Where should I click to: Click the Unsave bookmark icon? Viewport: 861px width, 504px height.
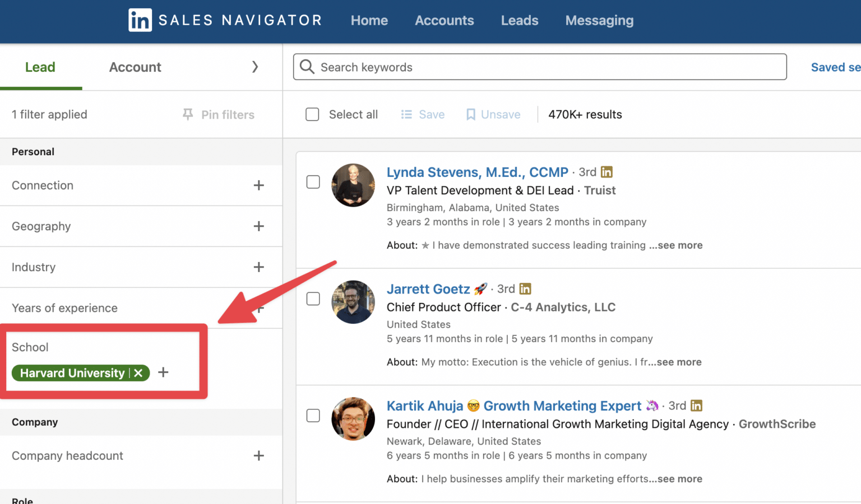pos(471,114)
